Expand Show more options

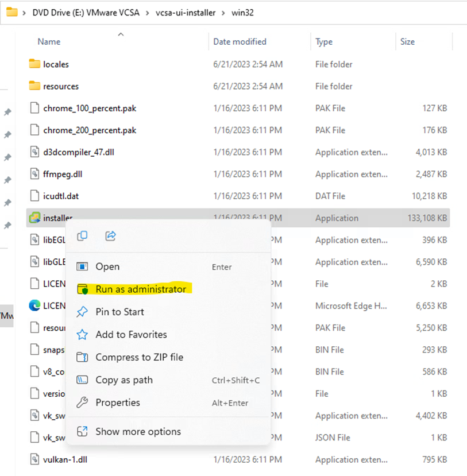click(x=138, y=431)
